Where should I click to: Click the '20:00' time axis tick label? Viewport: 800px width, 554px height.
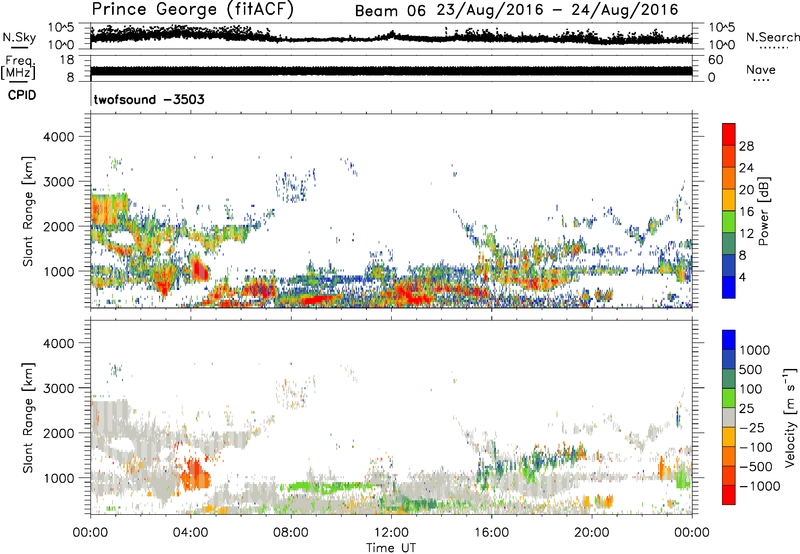(592, 533)
